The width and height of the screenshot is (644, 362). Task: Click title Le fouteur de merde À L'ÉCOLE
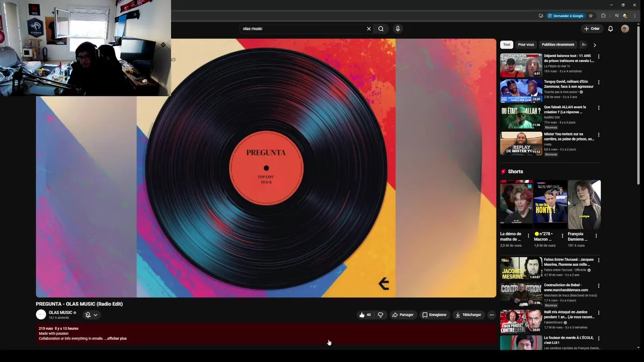coord(569,340)
